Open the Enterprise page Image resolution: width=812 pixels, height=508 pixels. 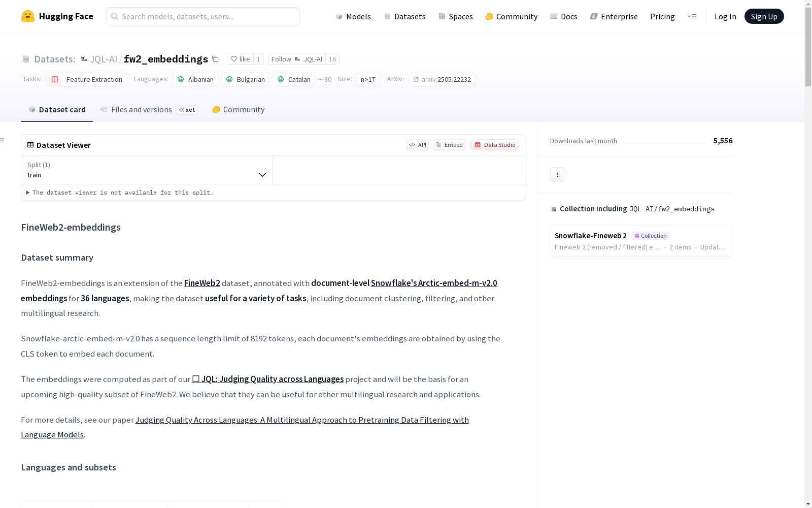[x=614, y=16]
